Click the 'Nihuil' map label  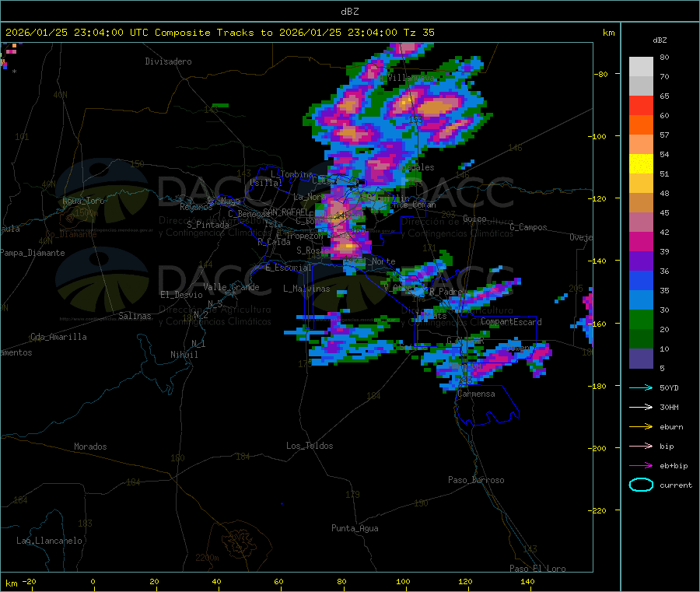[184, 355]
